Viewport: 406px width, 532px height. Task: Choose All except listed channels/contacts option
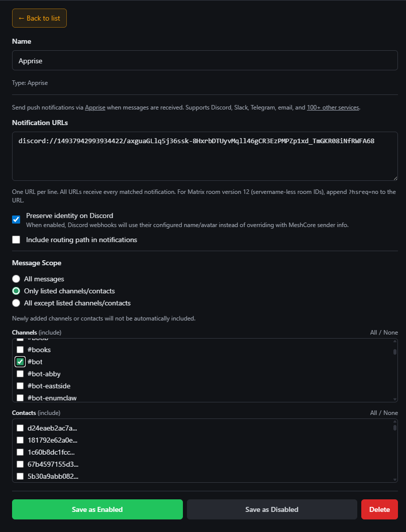(x=16, y=303)
